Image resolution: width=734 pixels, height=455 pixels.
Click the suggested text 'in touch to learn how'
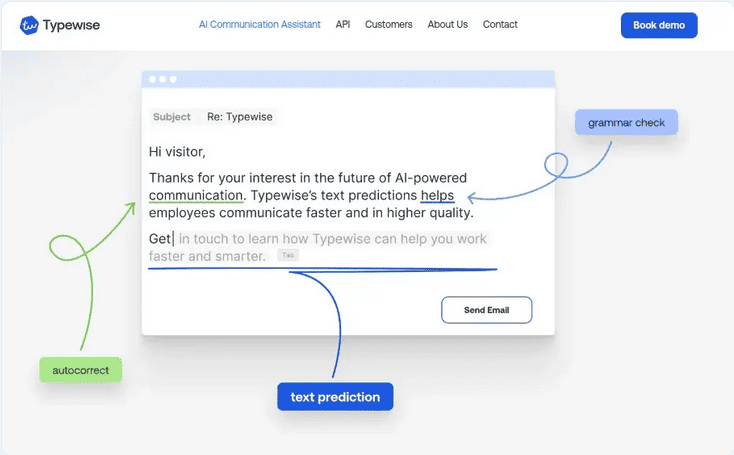tap(243, 239)
